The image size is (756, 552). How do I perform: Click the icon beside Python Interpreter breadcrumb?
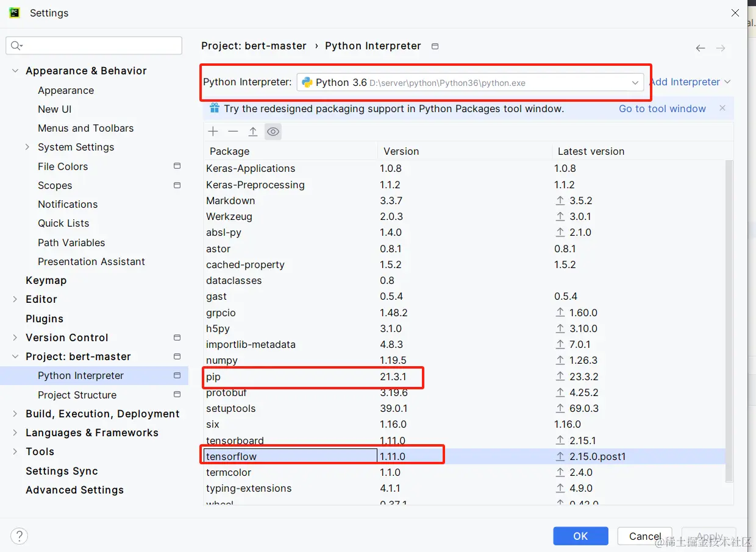coord(435,46)
